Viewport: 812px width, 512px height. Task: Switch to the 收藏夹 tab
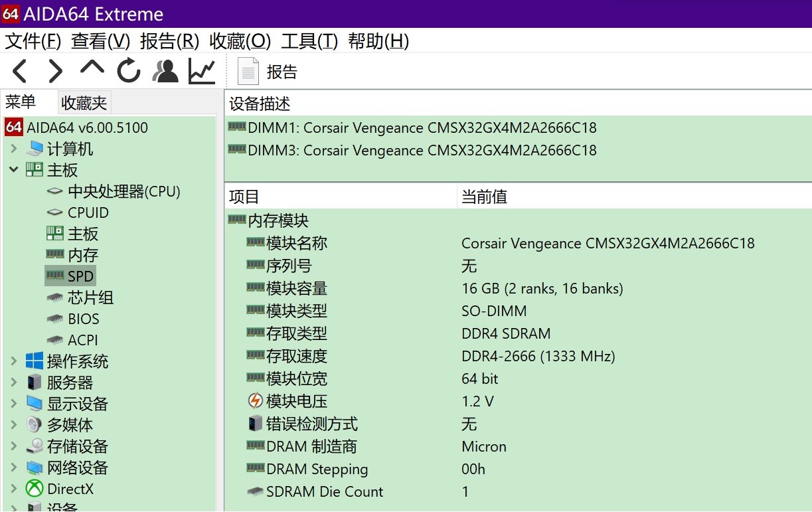[x=84, y=103]
